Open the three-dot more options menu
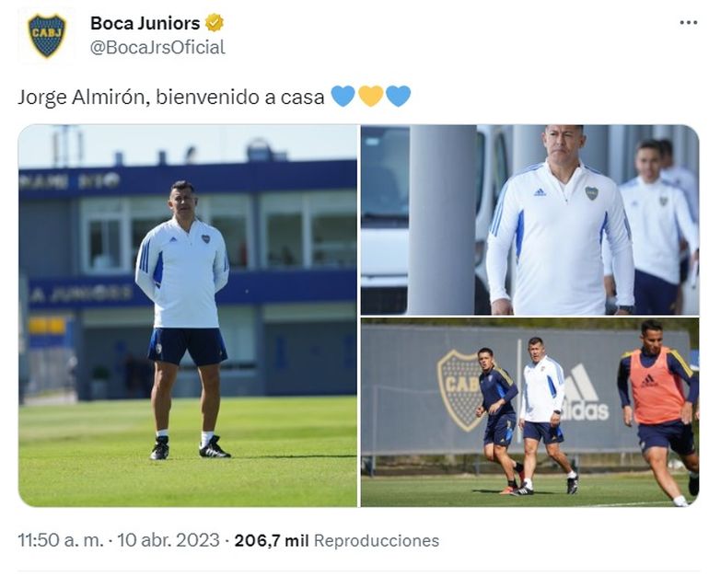 coord(688,23)
